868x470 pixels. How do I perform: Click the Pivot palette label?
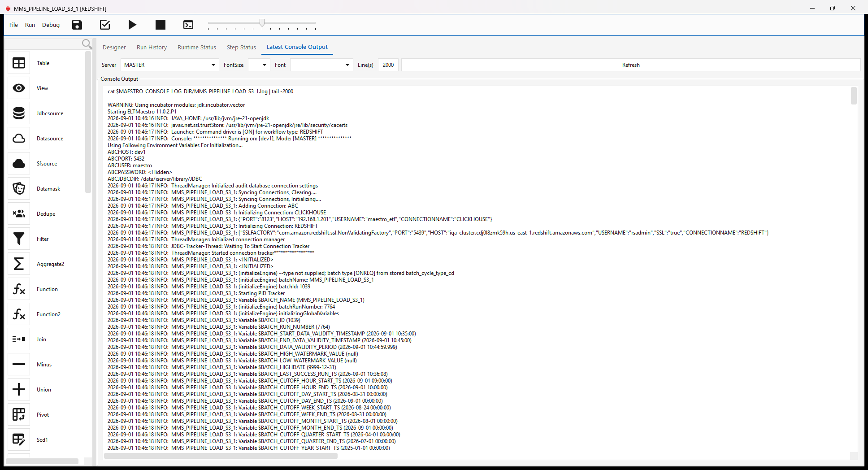point(43,415)
